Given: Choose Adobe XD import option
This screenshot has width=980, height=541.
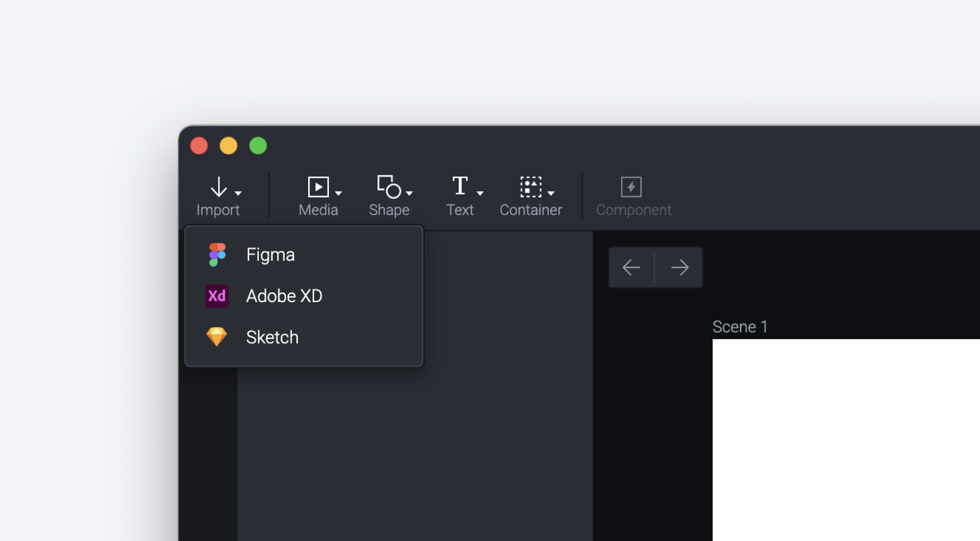Looking at the screenshot, I should (284, 296).
